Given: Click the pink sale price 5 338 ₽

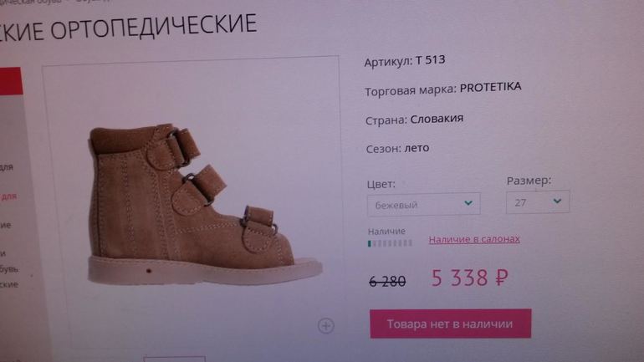Looking at the screenshot, I should tap(469, 278).
